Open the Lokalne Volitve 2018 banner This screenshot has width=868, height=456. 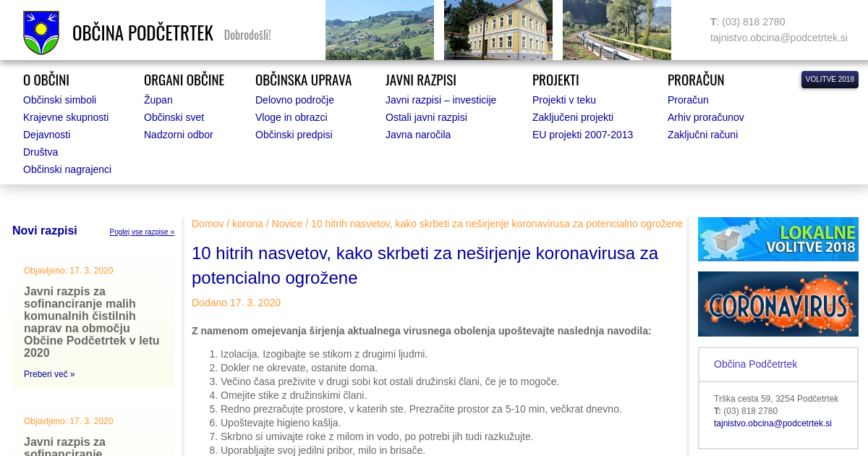coord(778,239)
